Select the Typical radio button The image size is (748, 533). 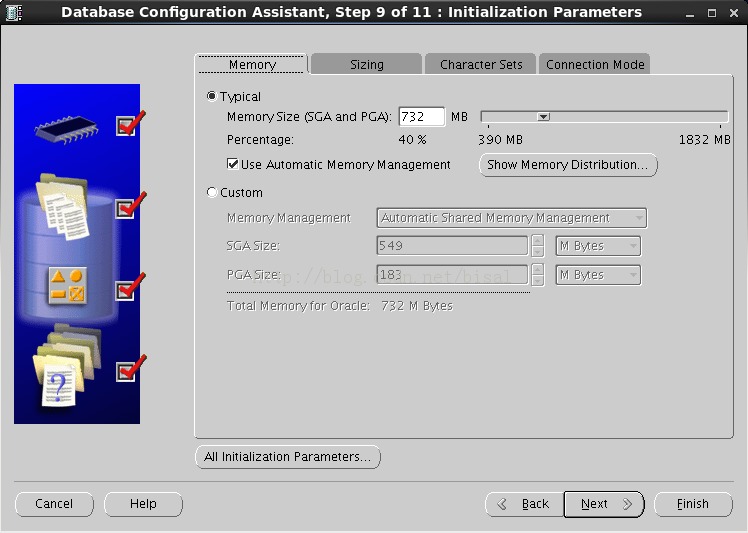pos(212,96)
